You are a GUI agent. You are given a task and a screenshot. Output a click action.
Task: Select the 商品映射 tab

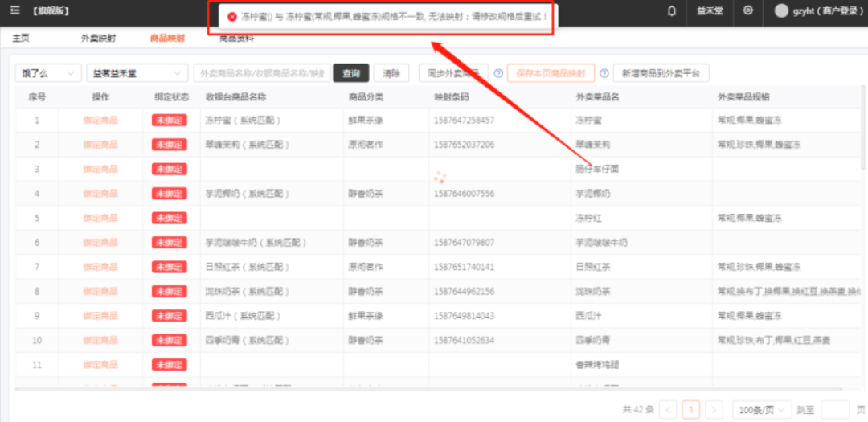(167, 39)
